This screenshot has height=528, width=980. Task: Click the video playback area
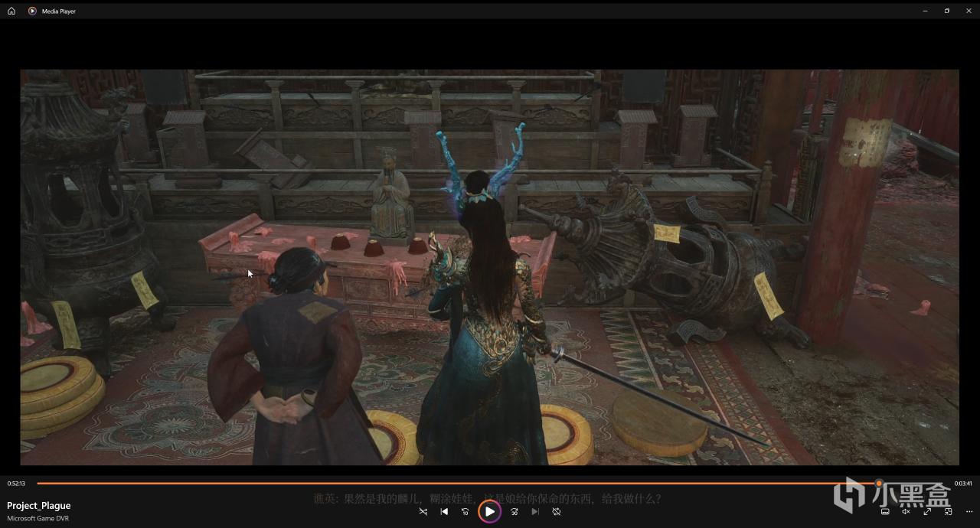(490, 267)
